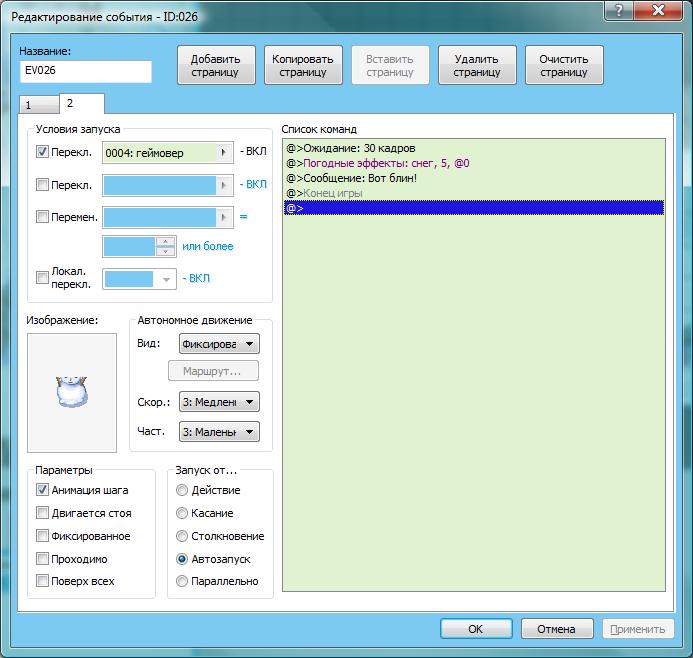
Task: Toggle the Анимация шага checkbox
Action: point(42,490)
